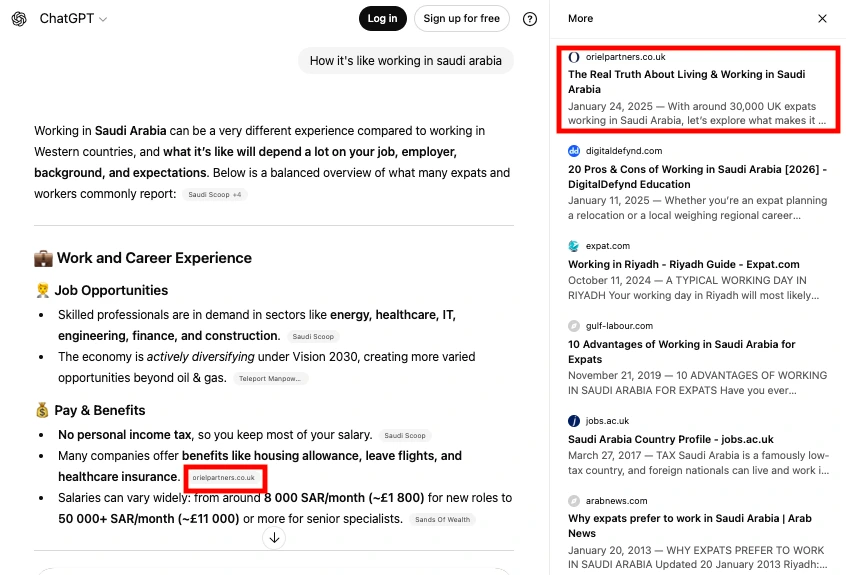This screenshot has height=575, width=846.
Task: Open 10 Advantages of Working in Saudi Arabia
Action: point(682,351)
